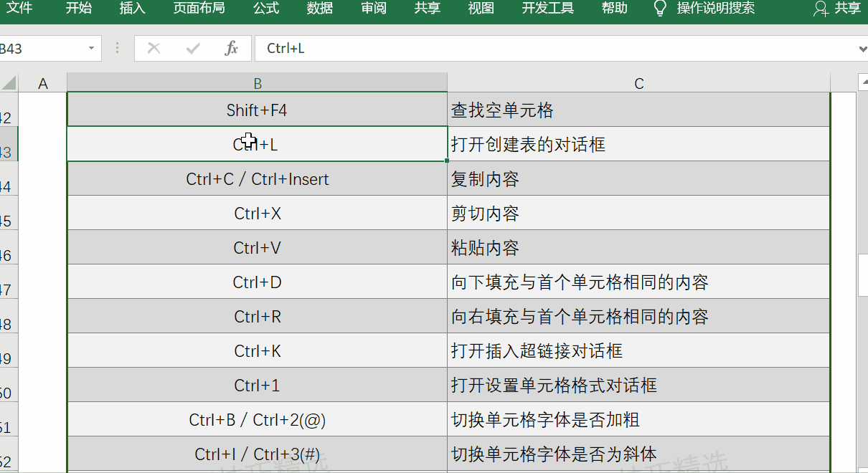Switch to the 公式 ribbon tab

[265, 9]
